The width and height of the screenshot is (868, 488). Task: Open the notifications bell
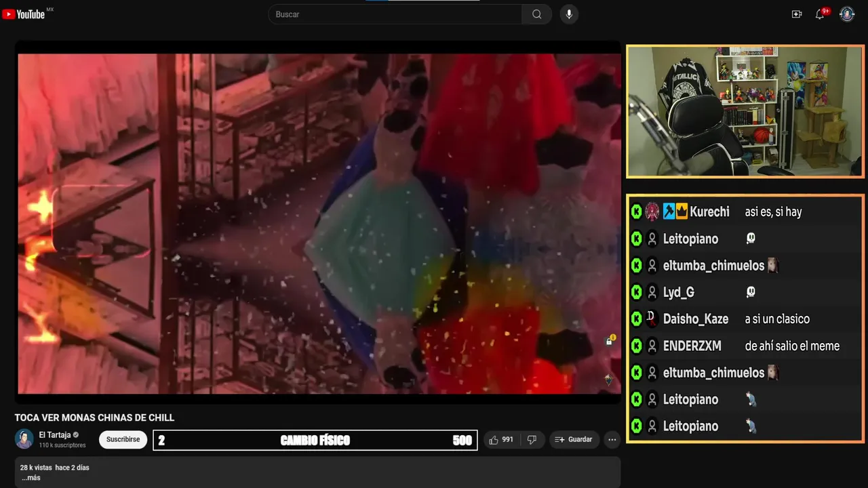coord(820,14)
